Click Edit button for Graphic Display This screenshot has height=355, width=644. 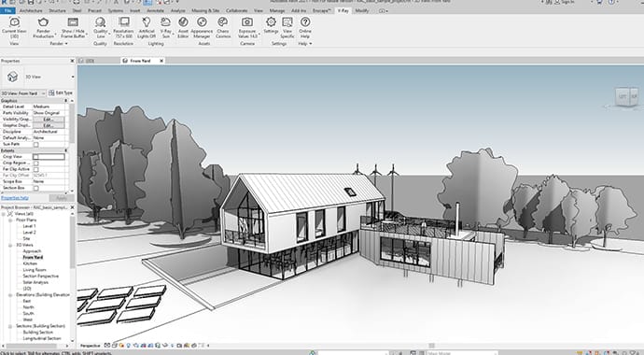coord(49,125)
